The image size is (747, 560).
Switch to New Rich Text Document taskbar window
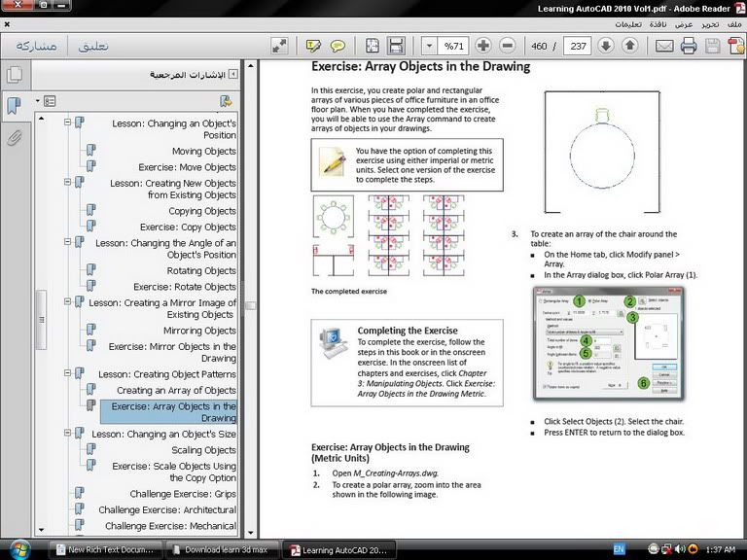pos(105,549)
